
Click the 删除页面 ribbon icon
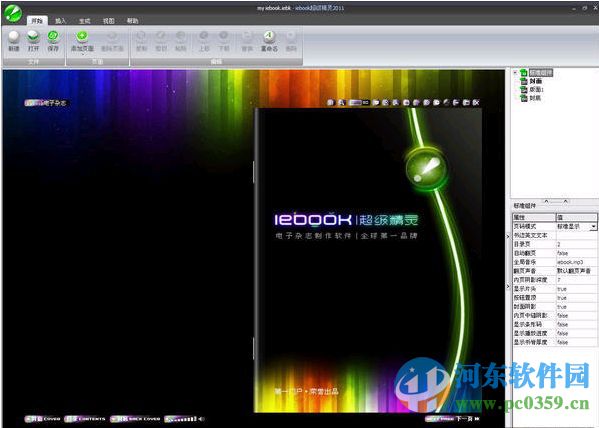pos(112,41)
